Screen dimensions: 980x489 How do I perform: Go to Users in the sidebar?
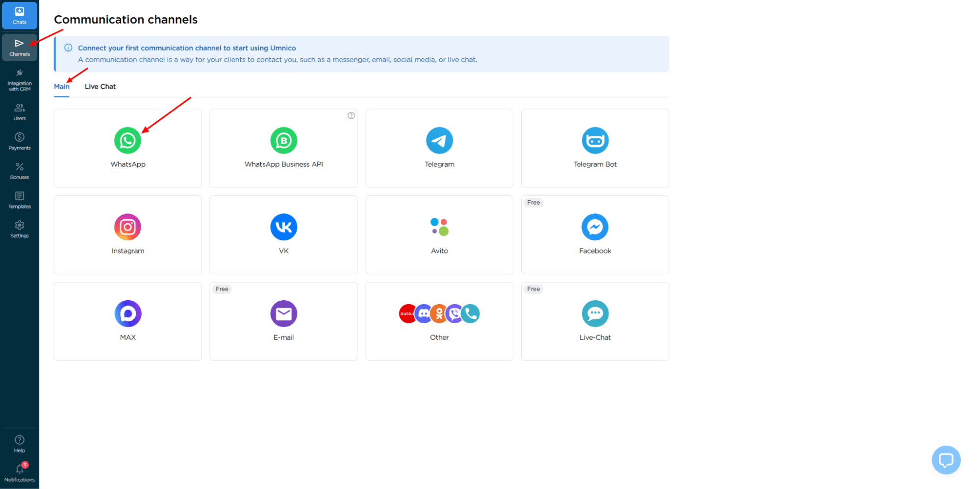pyautogui.click(x=20, y=112)
